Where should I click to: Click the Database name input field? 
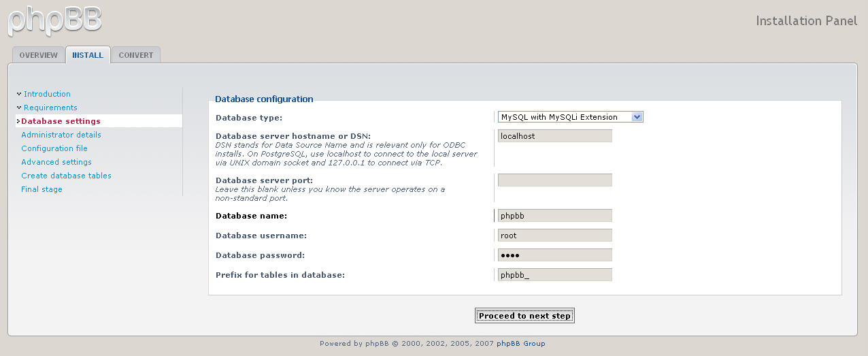click(x=554, y=216)
